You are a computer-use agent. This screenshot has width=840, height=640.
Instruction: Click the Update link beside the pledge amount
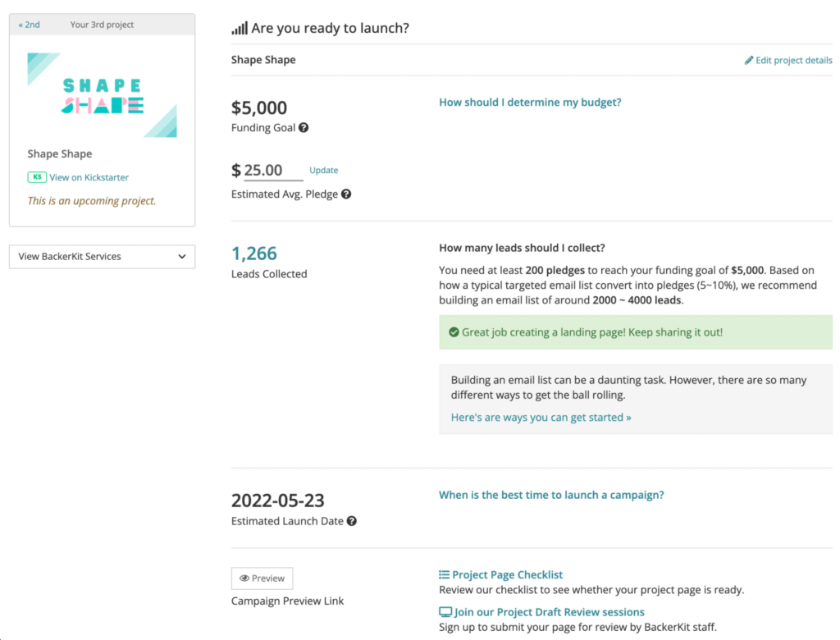coord(323,170)
